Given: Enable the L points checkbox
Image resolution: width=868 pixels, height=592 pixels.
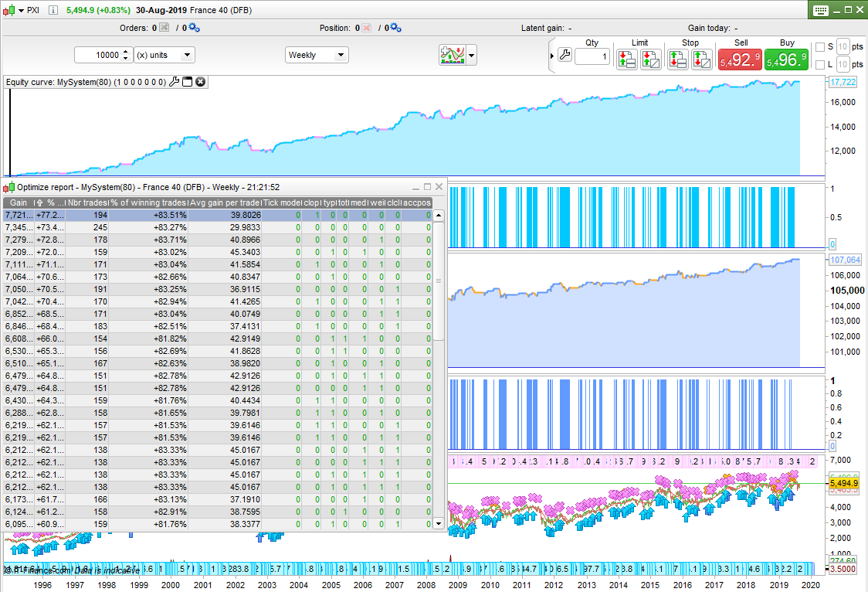Looking at the screenshot, I should point(820,64).
